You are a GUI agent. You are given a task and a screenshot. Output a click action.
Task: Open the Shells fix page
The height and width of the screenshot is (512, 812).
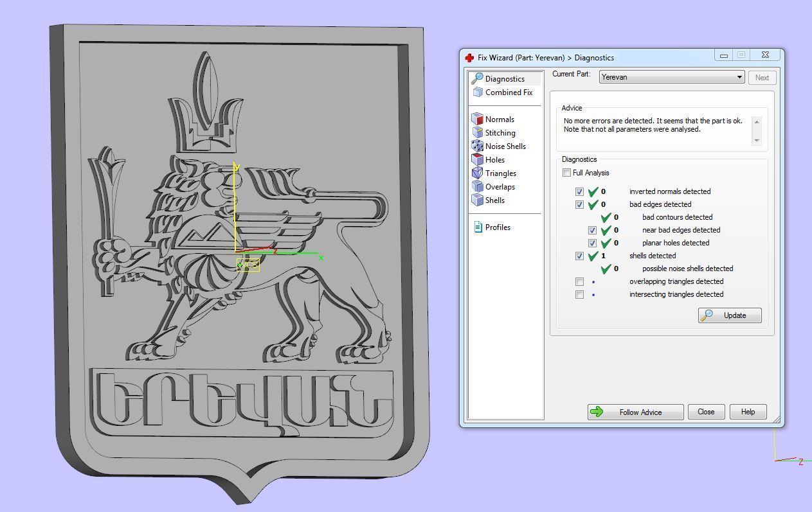point(495,200)
